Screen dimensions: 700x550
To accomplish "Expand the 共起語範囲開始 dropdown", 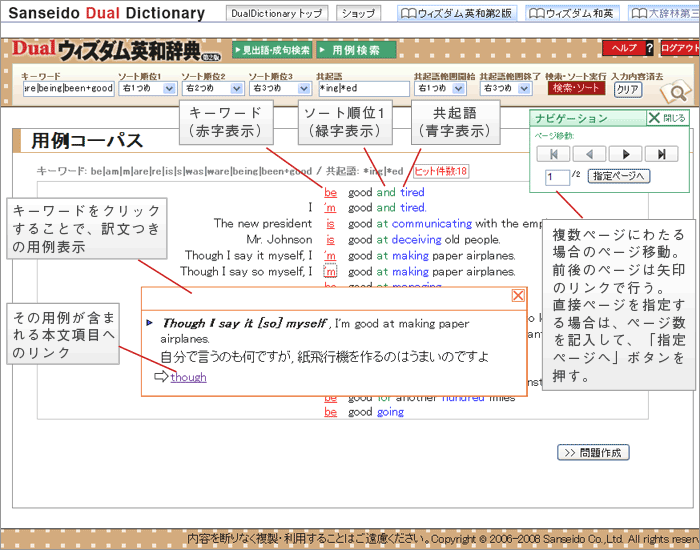I will (x=443, y=88).
